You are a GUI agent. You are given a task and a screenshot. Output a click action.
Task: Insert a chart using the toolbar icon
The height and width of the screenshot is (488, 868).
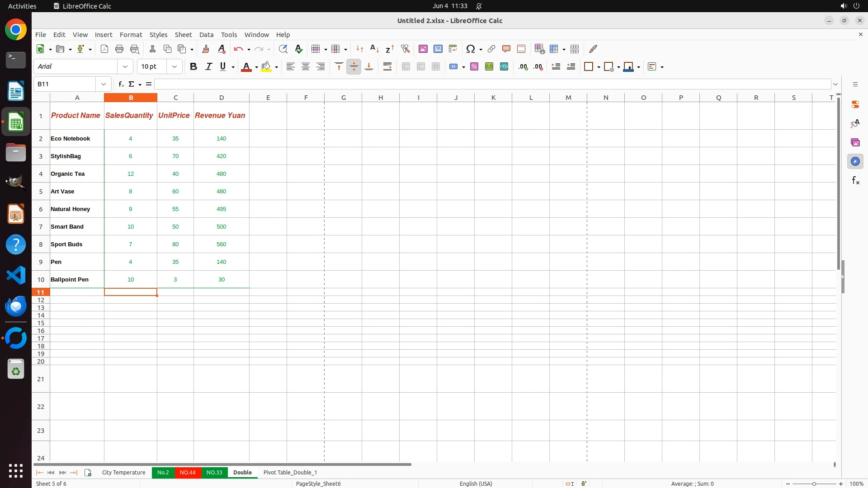[x=438, y=49]
